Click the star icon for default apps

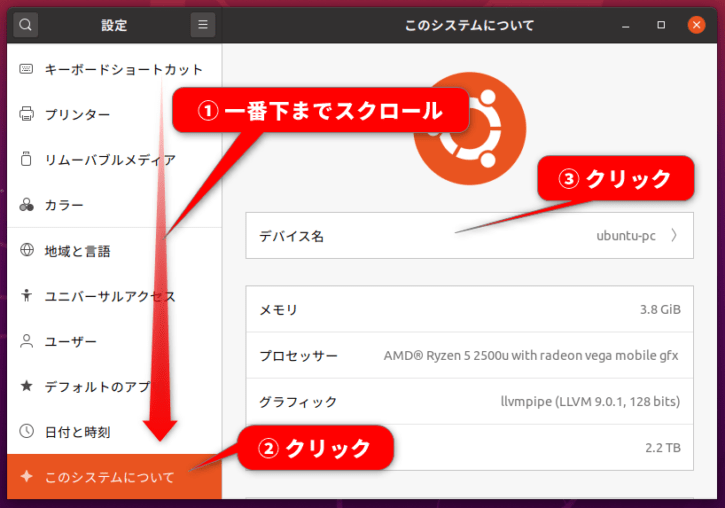tap(26, 386)
